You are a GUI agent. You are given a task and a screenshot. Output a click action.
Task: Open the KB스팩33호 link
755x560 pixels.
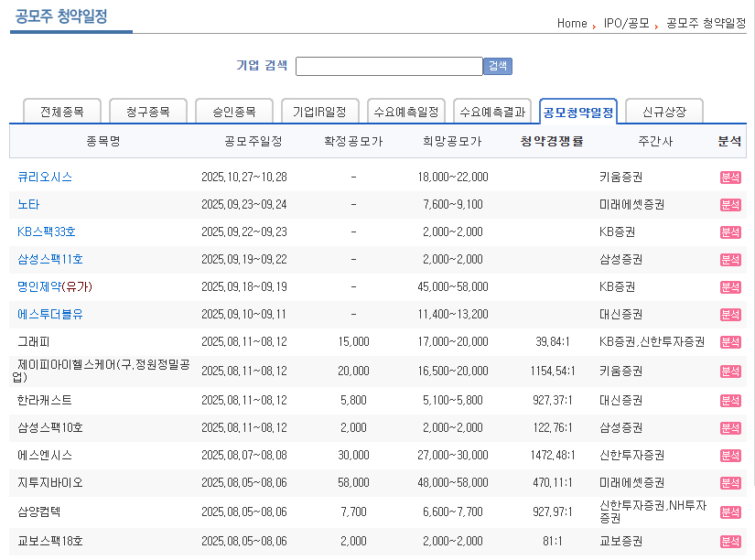click(x=47, y=232)
